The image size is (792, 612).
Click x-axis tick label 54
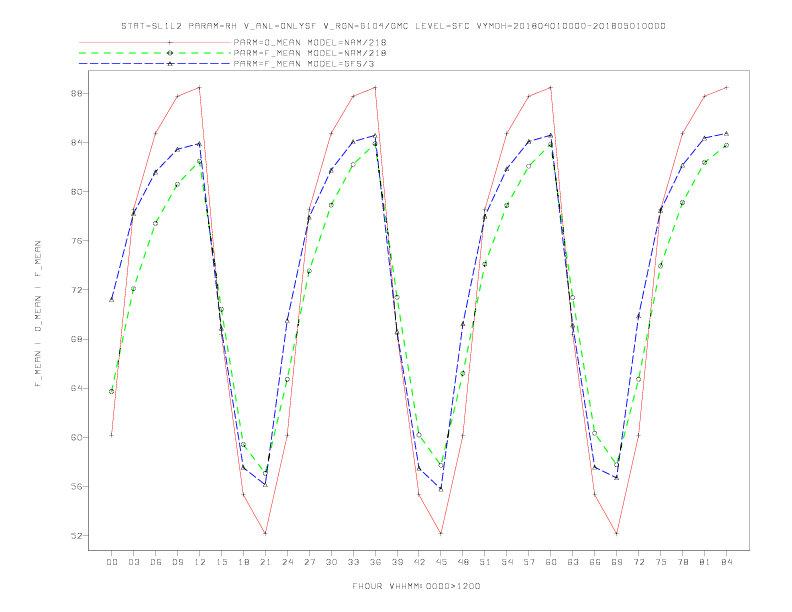pyautogui.click(x=507, y=562)
